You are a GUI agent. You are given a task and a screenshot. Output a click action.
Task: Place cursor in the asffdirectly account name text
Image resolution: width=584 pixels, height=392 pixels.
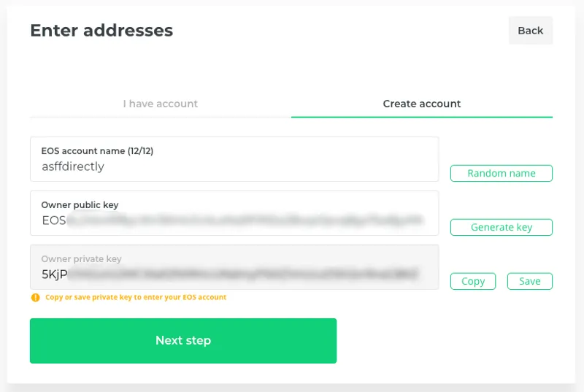(x=73, y=166)
